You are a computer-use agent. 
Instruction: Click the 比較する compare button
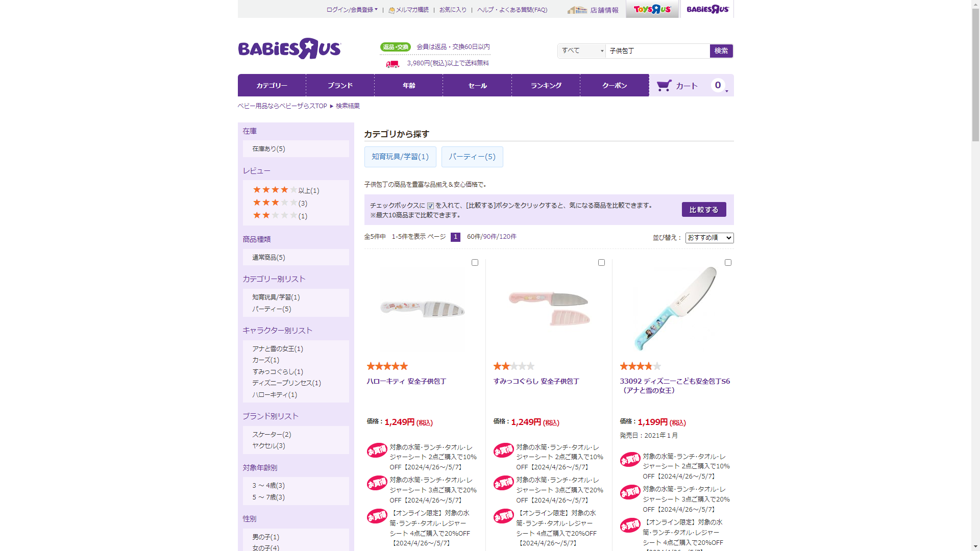point(704,210)
